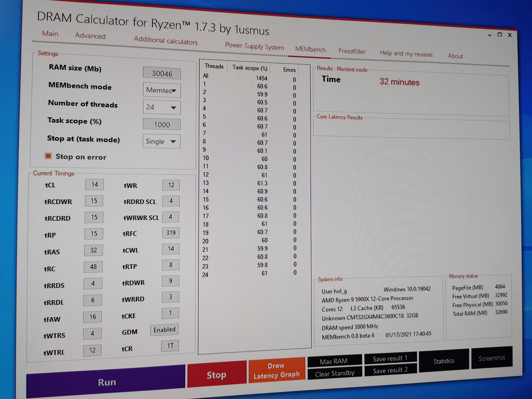532x399 pixels.
Task: Click the Task scope (%) input field
Action: [162, 125]
